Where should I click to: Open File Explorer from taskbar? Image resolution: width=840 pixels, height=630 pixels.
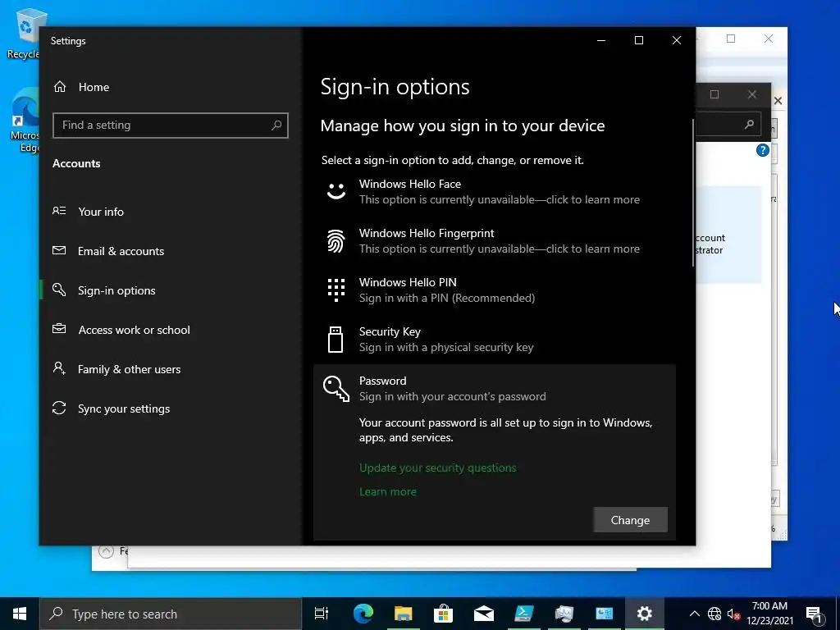(404, 614)
